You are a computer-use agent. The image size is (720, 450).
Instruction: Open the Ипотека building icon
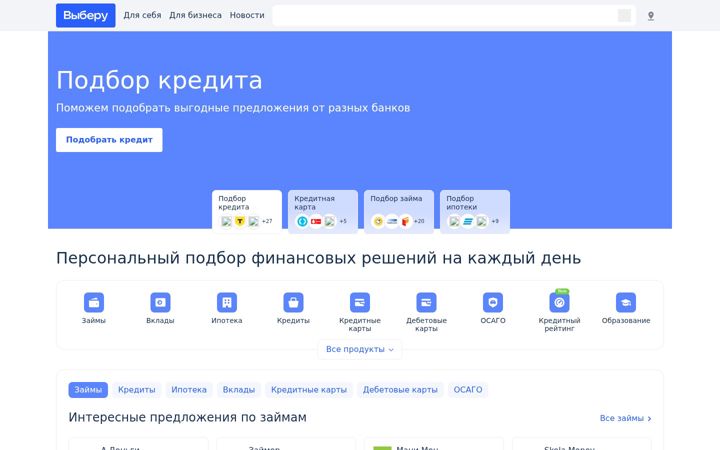pos(227,302)
